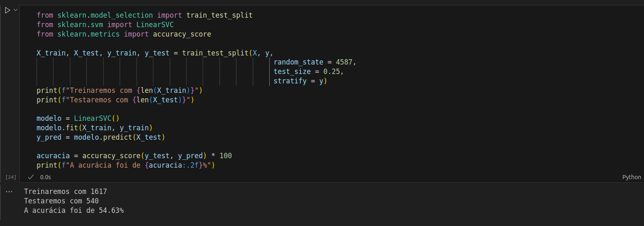The height and width of the screenshot is (226, 644).
Task: Place cursor on the modelo.fit line
Action: coord(94,128)
